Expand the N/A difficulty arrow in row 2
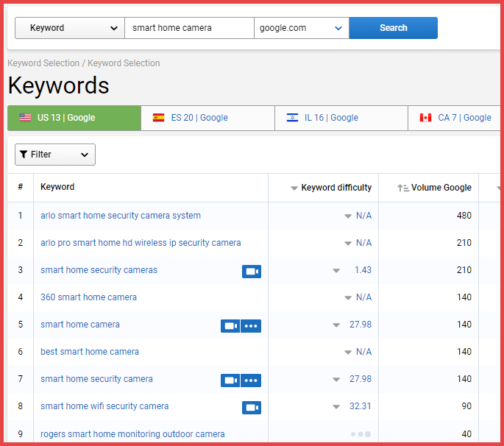Viewport: 504px width, 446px height. point(348,244)
